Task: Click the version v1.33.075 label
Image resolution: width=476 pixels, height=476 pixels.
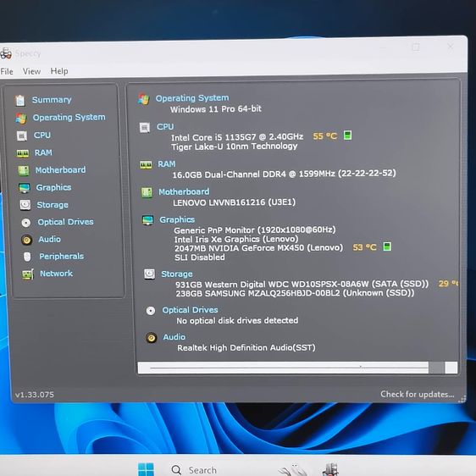Action: point(35,395)
